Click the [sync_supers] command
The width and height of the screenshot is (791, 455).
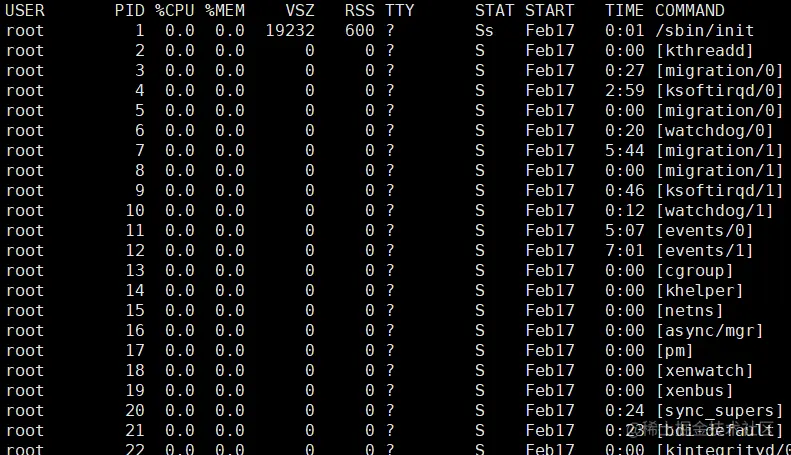pos(719,411)
